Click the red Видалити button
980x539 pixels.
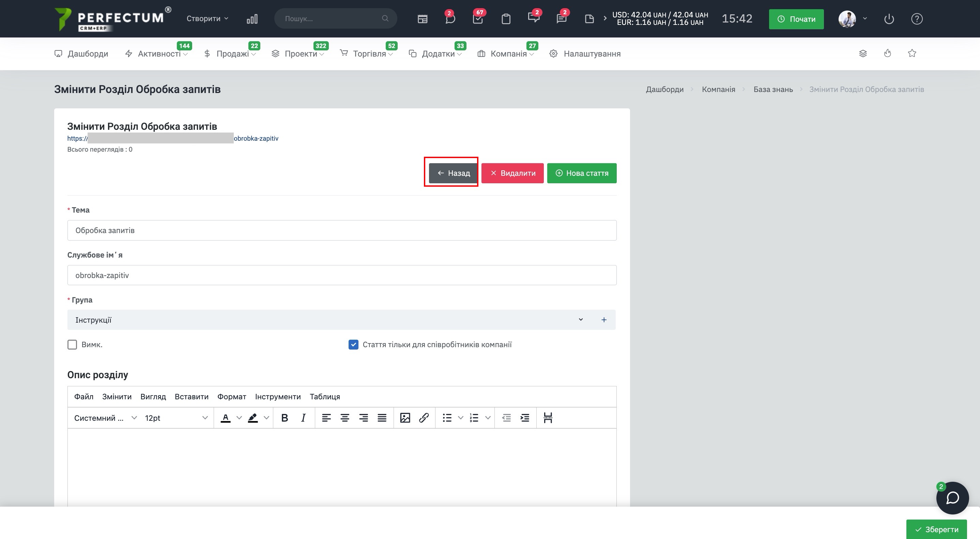pos(512,173)
